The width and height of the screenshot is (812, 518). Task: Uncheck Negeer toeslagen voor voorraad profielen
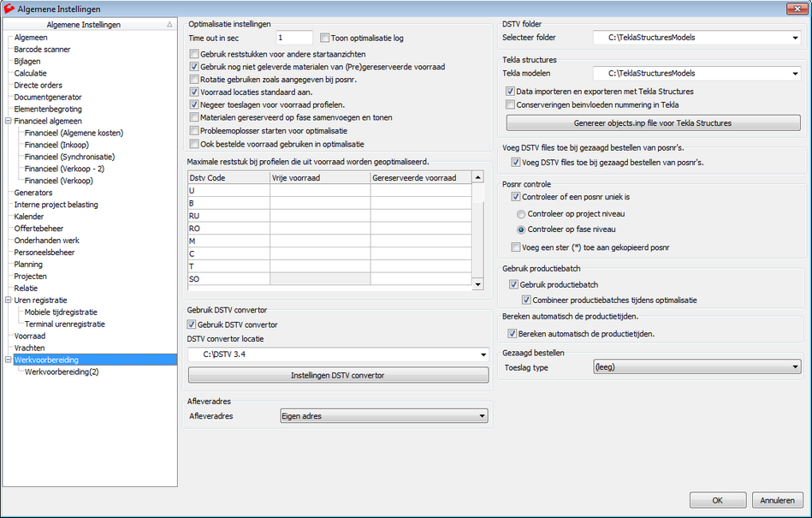pos(194,104)
